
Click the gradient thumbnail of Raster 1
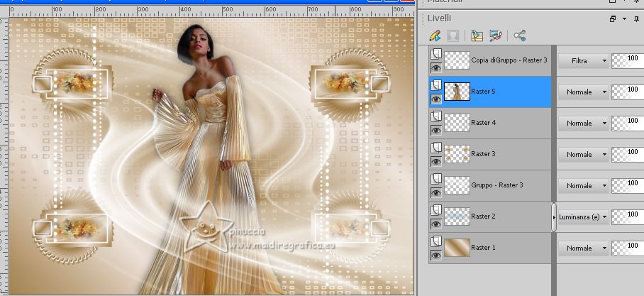tap(457, 248)
